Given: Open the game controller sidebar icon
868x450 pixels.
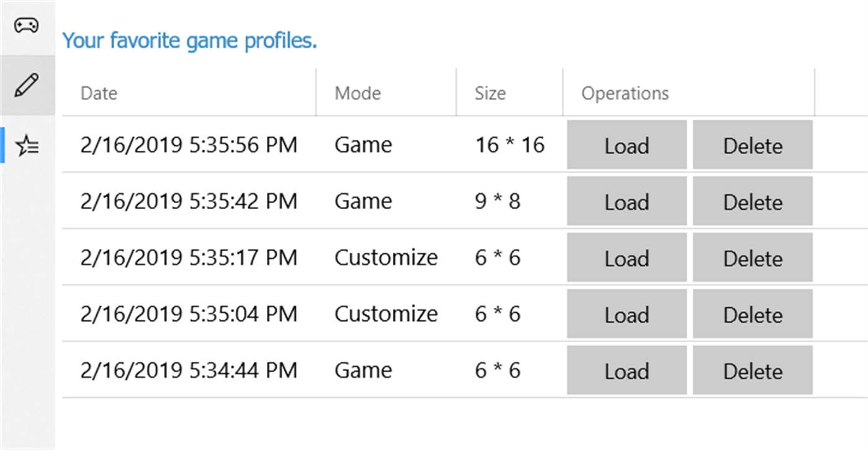Looking at the screenshot, I should coord(26,25).
